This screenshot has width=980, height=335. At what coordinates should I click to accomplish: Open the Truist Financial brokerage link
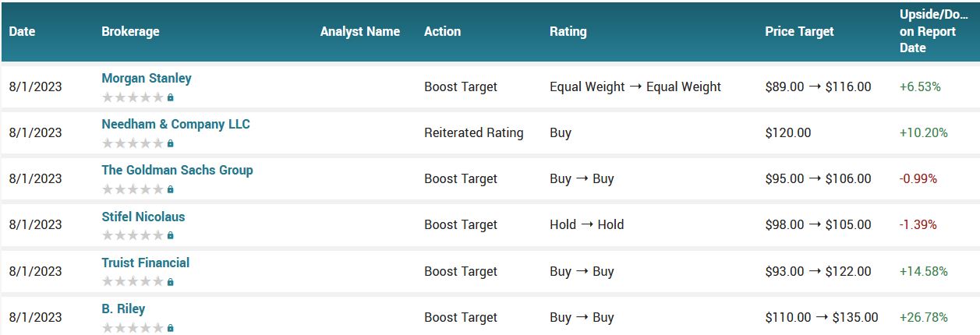pos(146,263)
